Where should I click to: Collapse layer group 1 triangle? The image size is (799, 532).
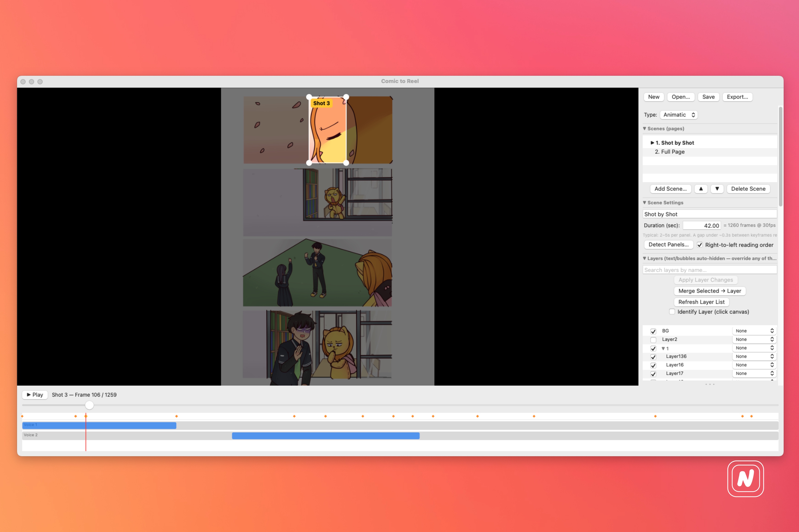click(x=663, y=348)
